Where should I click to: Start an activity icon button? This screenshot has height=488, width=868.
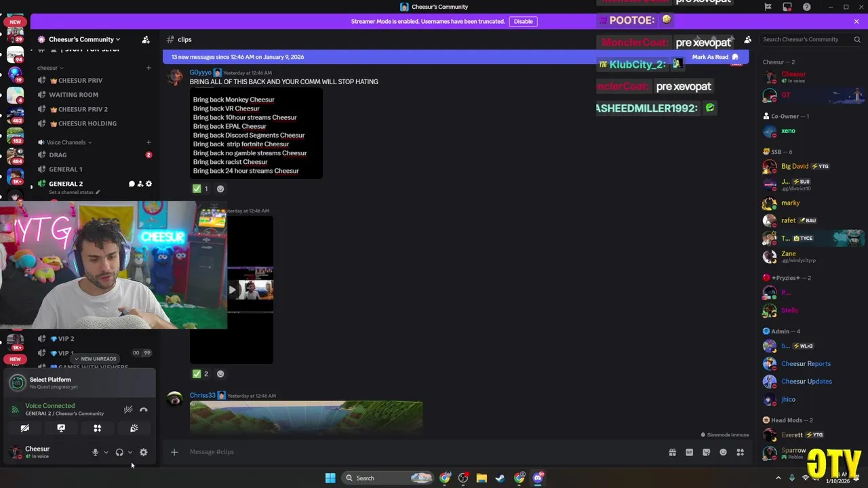click(98, 428)
